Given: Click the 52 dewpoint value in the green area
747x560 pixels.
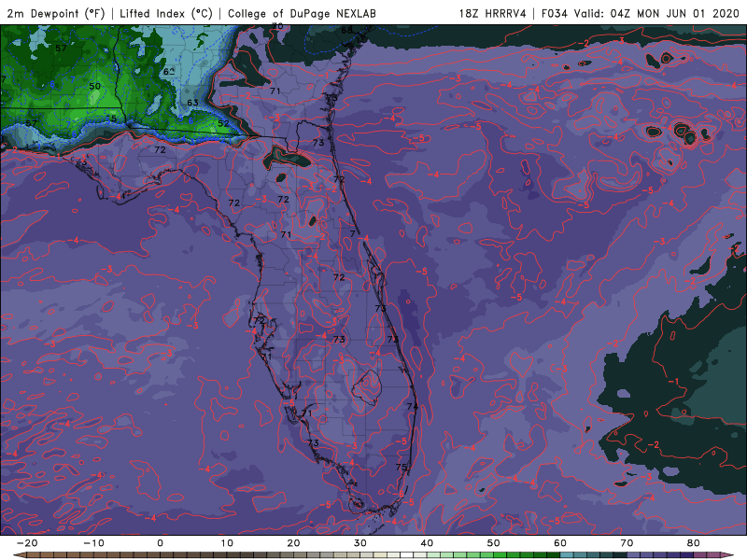Looking at the screenshot, I should pos(223,123).
